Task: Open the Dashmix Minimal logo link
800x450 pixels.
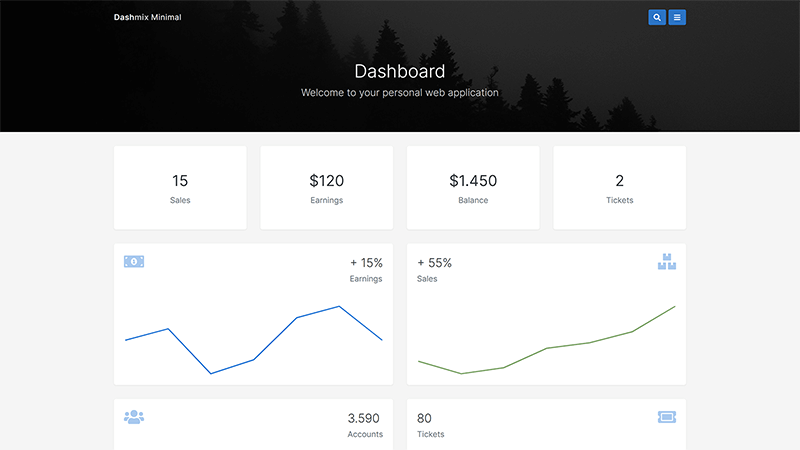Action: point(147,17)
